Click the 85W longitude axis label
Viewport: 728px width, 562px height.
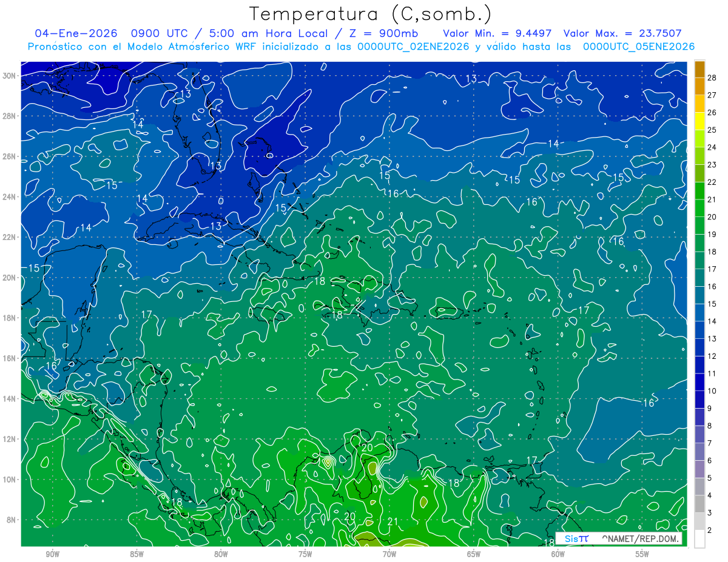point(137,554)
